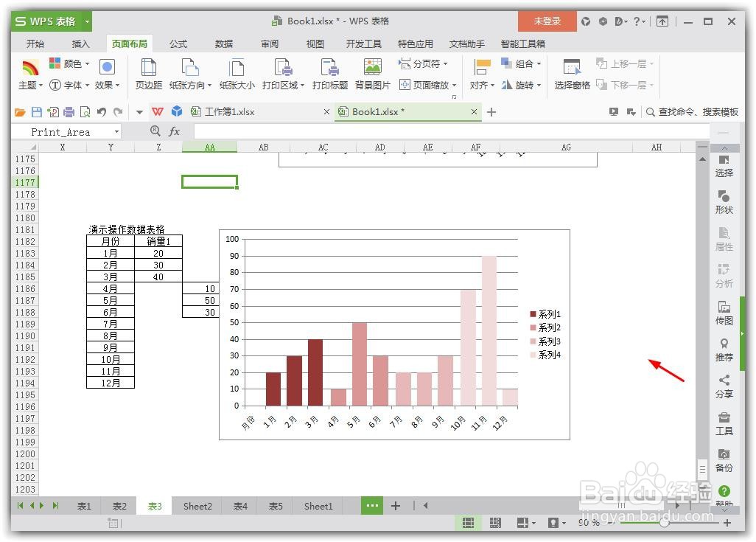This screenshot has height=542, width=756.
Task: Open 备份 backup in right sidebar
Action: [724, 460]
